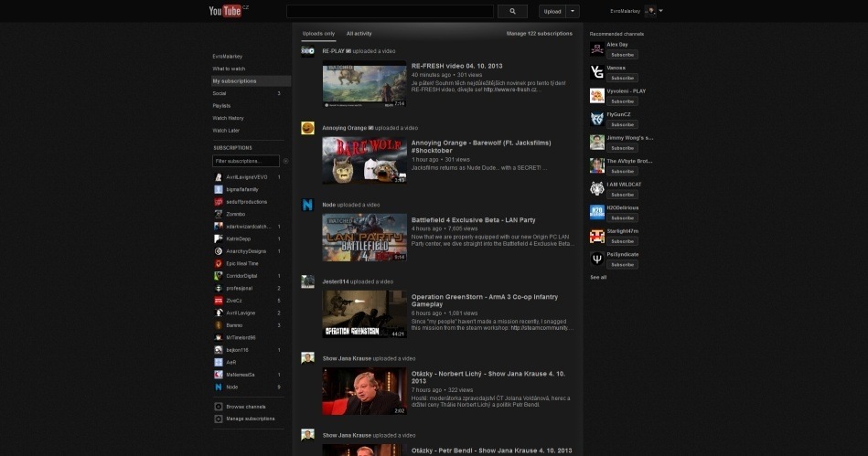
Task: Open the account menu arrow beside the avatar
Action: [661, 11]
